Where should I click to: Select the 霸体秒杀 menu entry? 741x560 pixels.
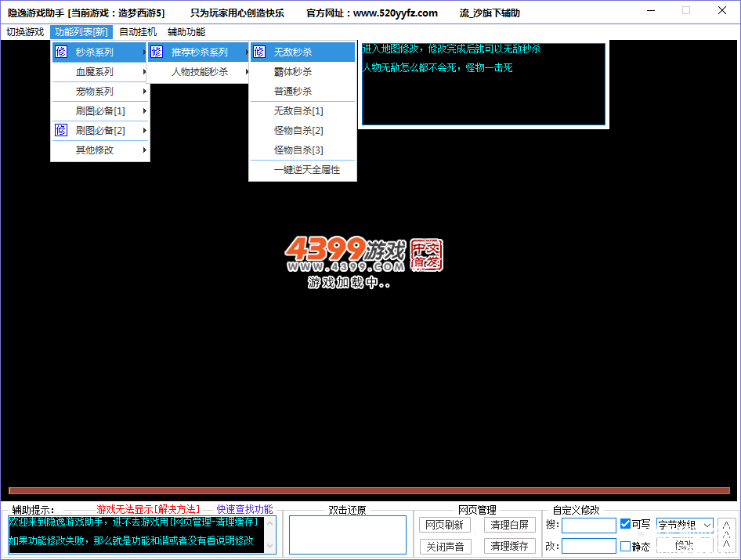coord(302,72)
